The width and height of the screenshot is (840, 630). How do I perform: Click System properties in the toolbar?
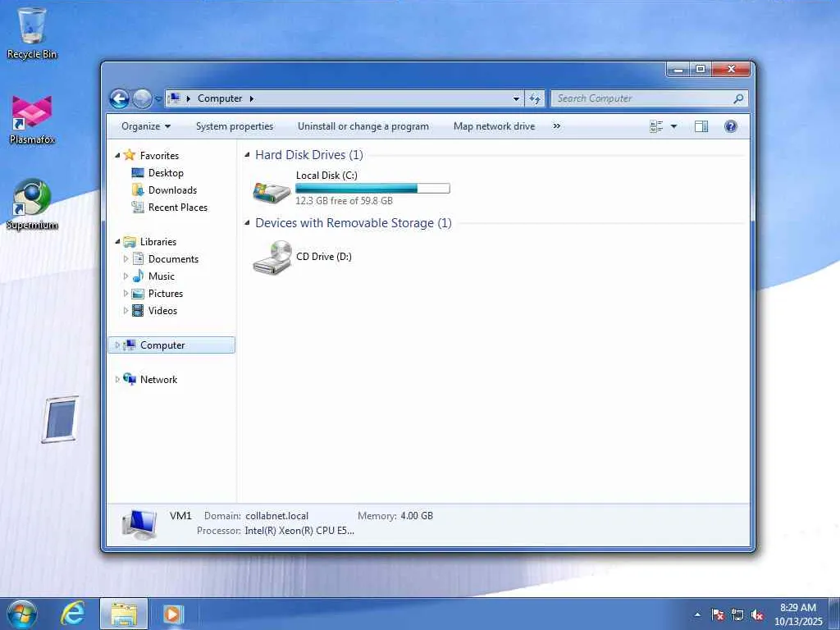coord(234,126)
